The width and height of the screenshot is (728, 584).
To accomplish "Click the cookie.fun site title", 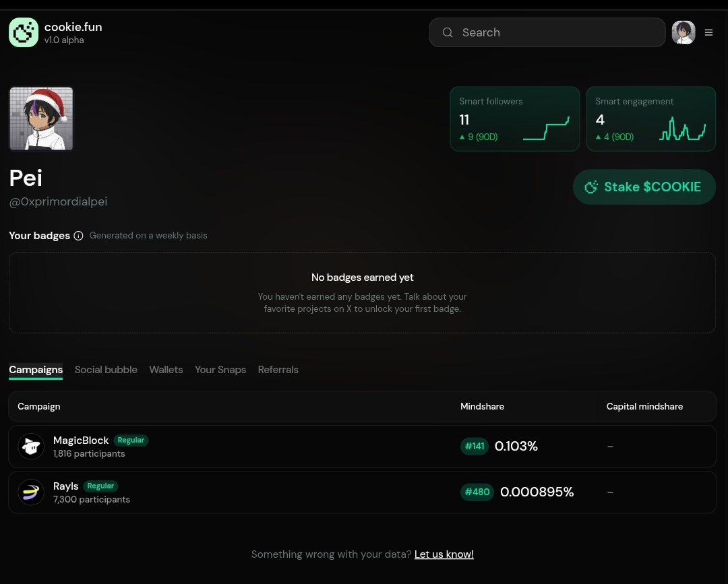I will point(73,27).
